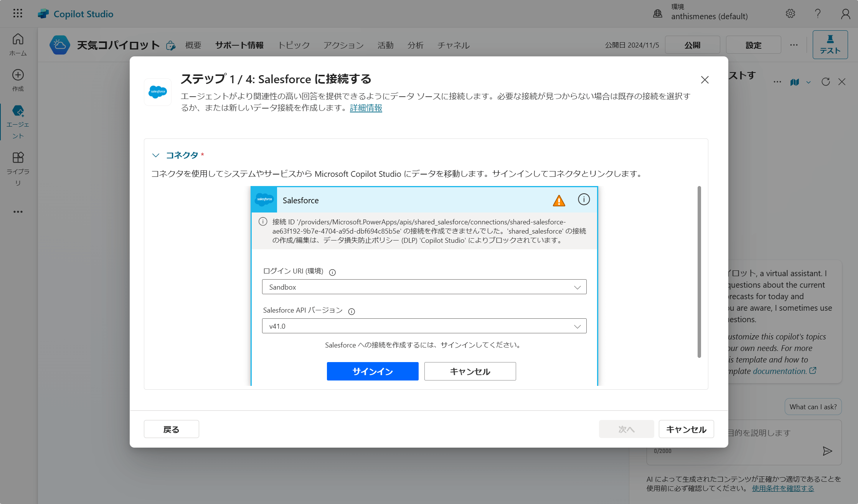The width and height of the screenshot is (858, 504).
Task: Open top bar overflow ellipsis beside 設定
Action: 794,45
